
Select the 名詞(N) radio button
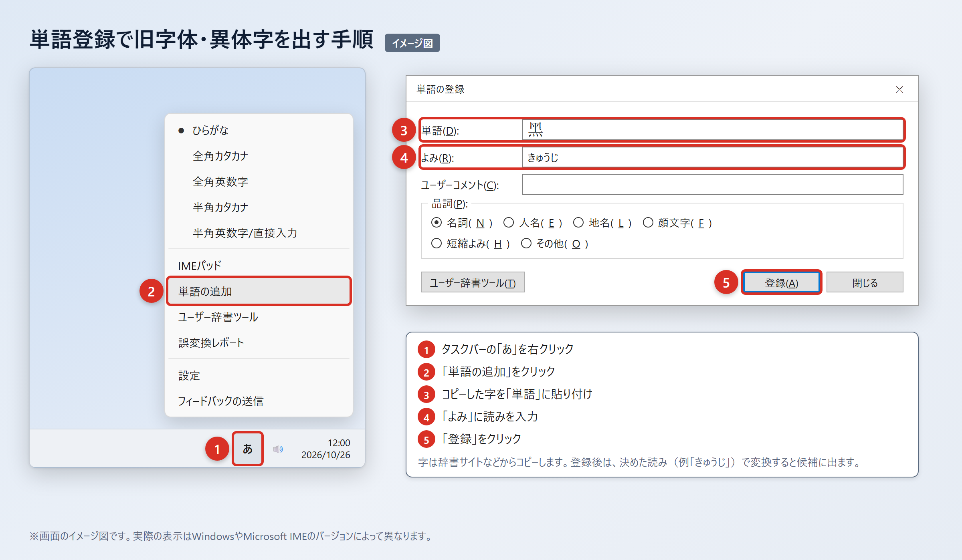coord(437,222)
